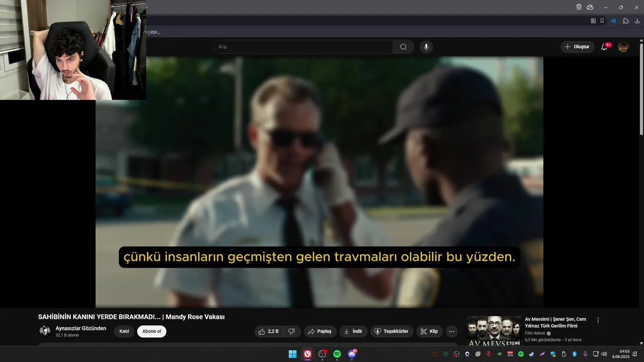644x362 pixels.
Task: Click the tray microphone icon
Action: [x=585, y=354]
